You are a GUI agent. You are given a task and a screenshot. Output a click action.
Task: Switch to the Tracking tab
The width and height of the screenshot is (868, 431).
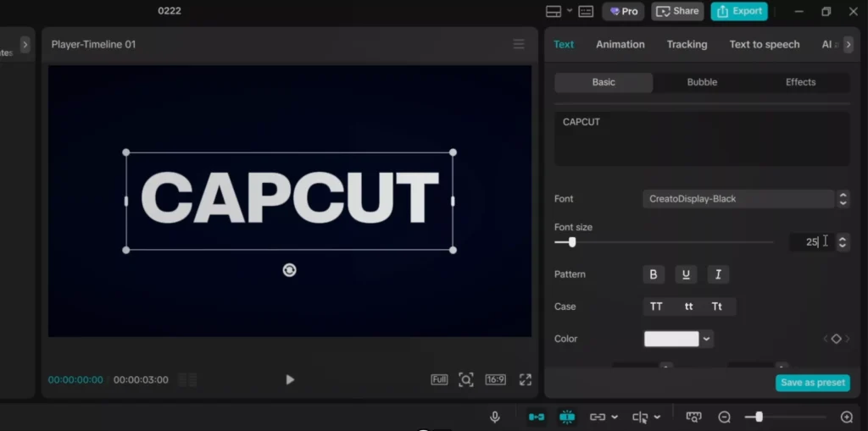coord(687,44)
